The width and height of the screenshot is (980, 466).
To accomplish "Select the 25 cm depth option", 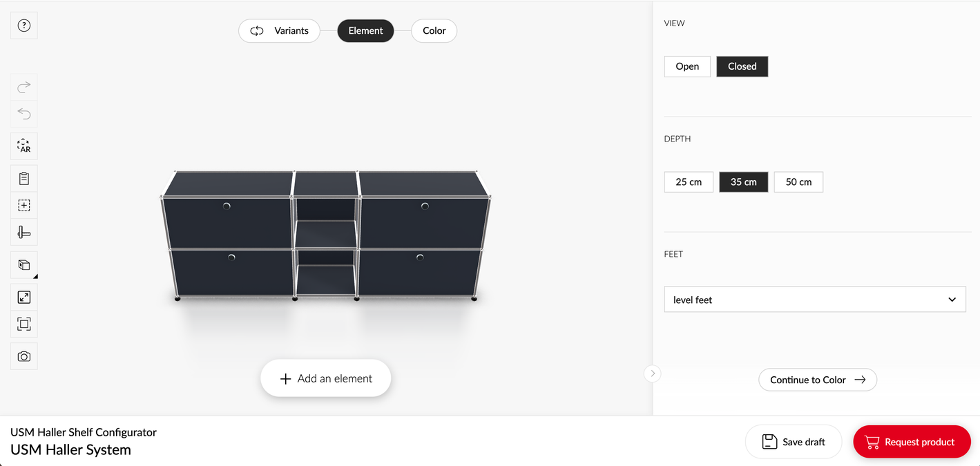I will coord(688,182).
